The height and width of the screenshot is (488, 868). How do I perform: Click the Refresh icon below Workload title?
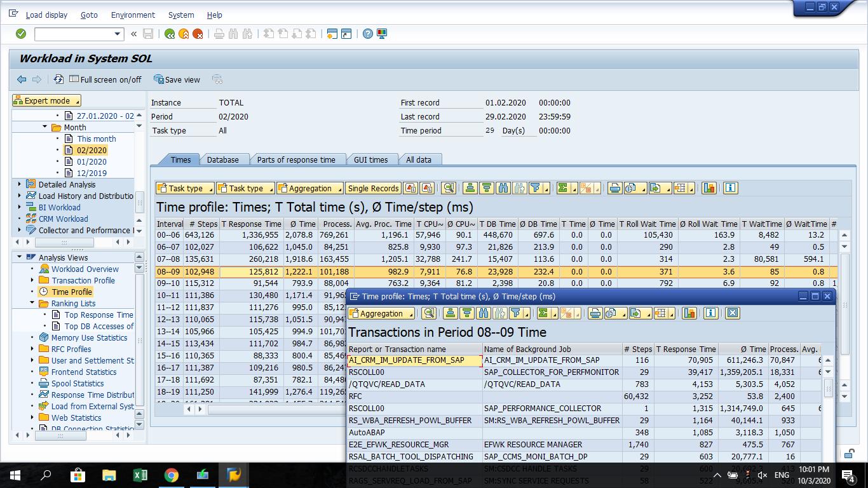tap(58, 79)
